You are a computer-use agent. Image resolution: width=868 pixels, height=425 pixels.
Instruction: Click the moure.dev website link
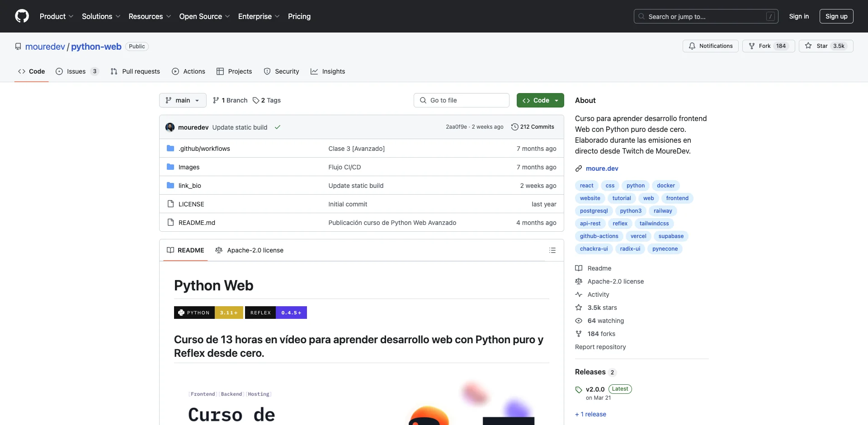pyautogui.click(x=602, y=168)
